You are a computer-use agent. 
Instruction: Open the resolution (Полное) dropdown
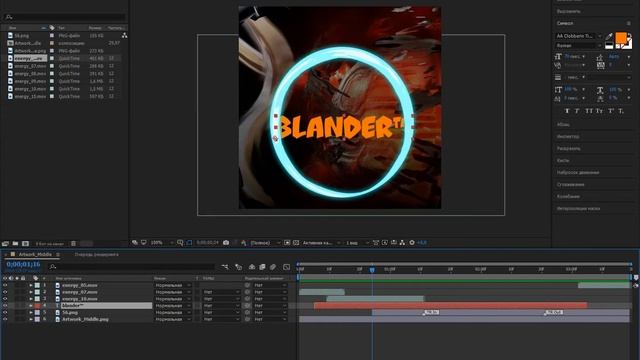265,242
